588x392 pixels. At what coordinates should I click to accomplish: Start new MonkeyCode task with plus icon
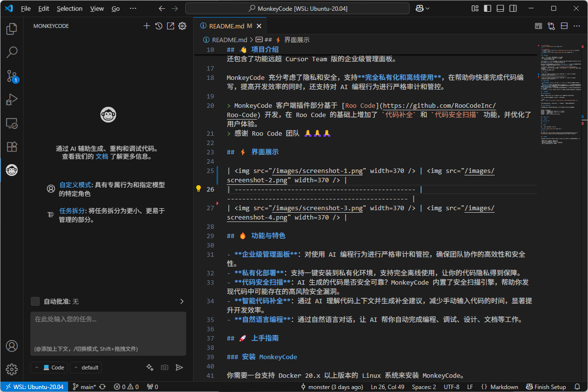(x=147, y=25)
